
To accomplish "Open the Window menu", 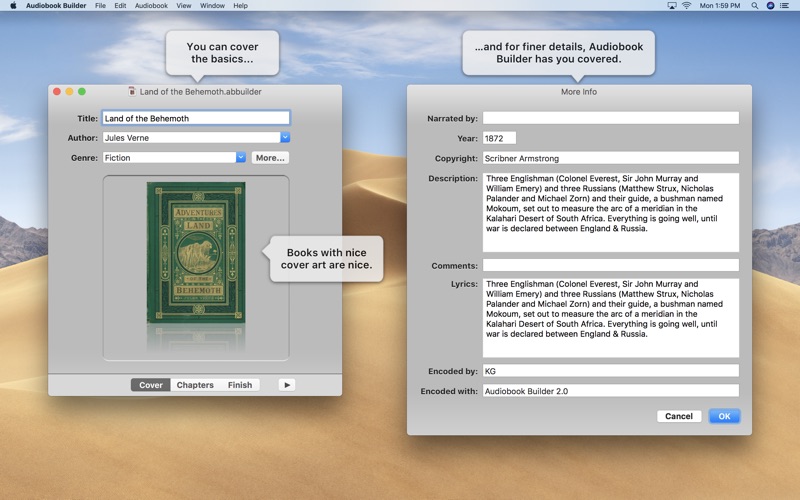I will coord(212,6).
